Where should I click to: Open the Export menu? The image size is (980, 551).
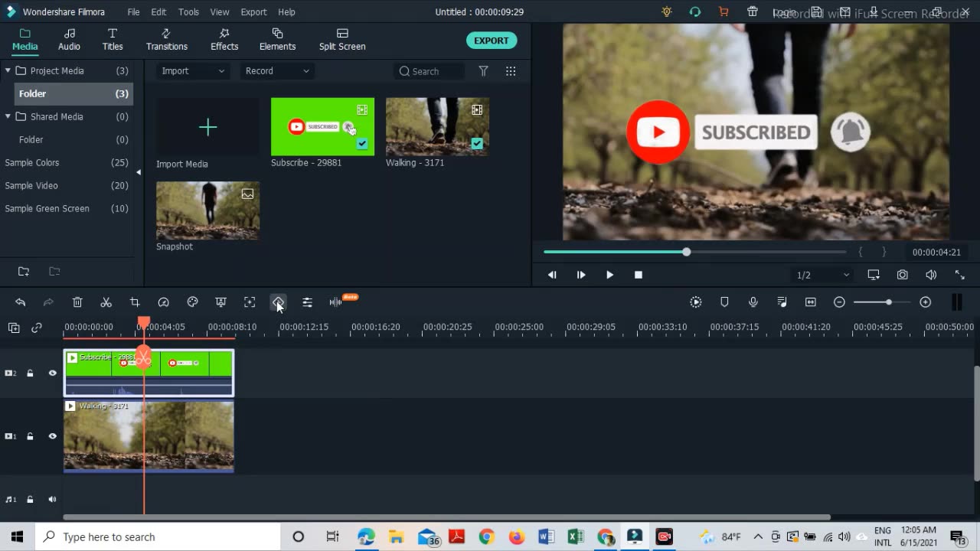click(253, 12)
